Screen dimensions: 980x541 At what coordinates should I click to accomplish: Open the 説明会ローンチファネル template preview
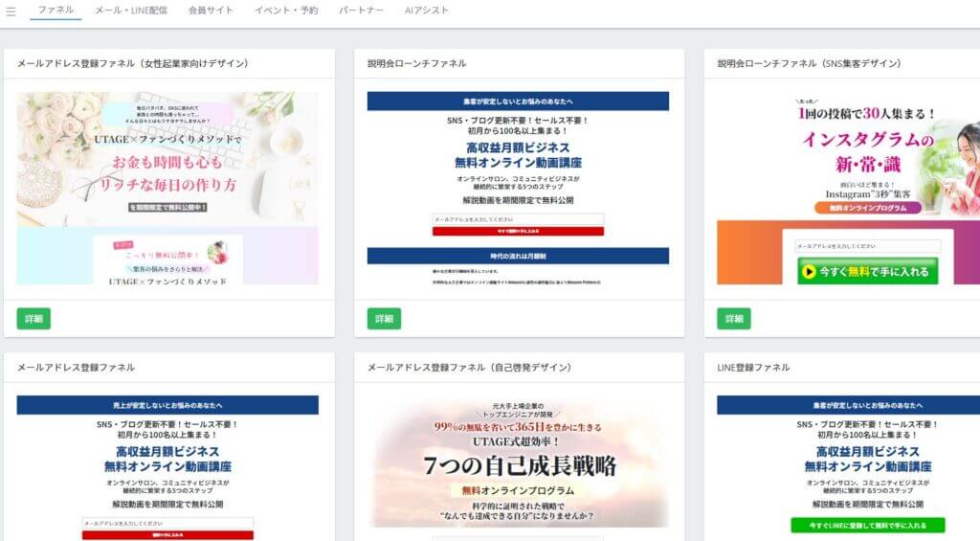(518, 189)
